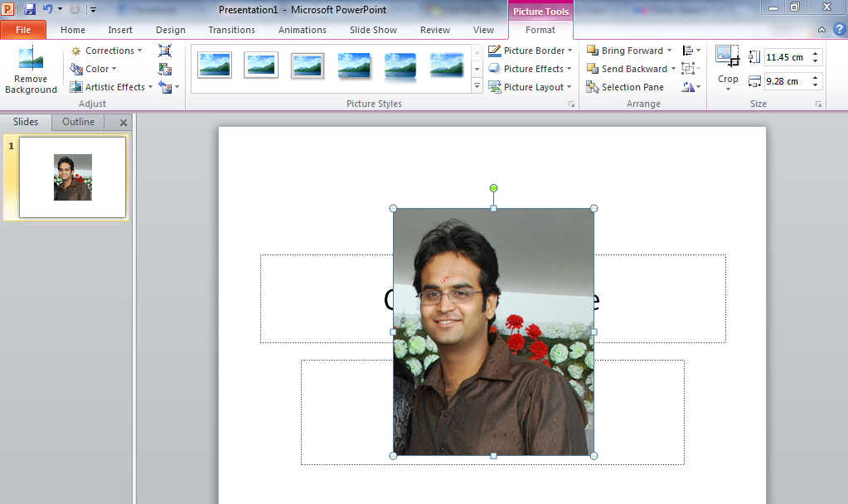Switch to the Insert tab
Screen dimensions: 848x504
pos(120,30)
